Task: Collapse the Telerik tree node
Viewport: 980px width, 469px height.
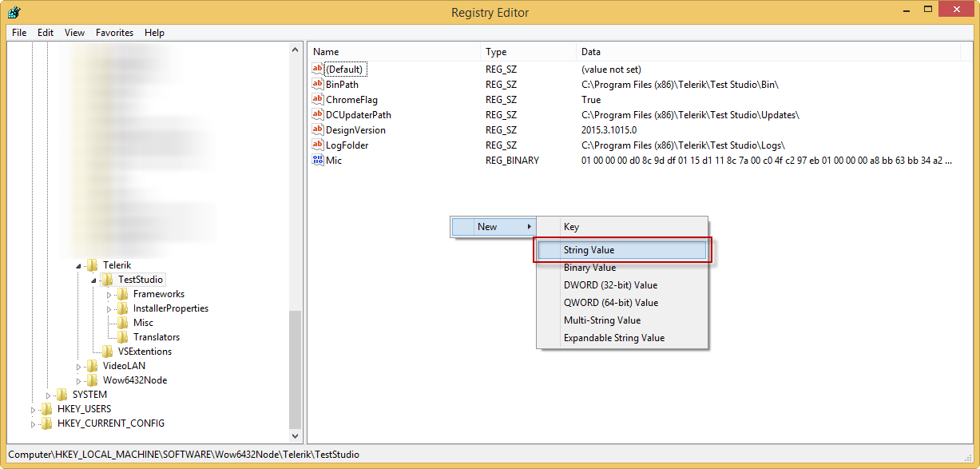Action: point(79,266)
